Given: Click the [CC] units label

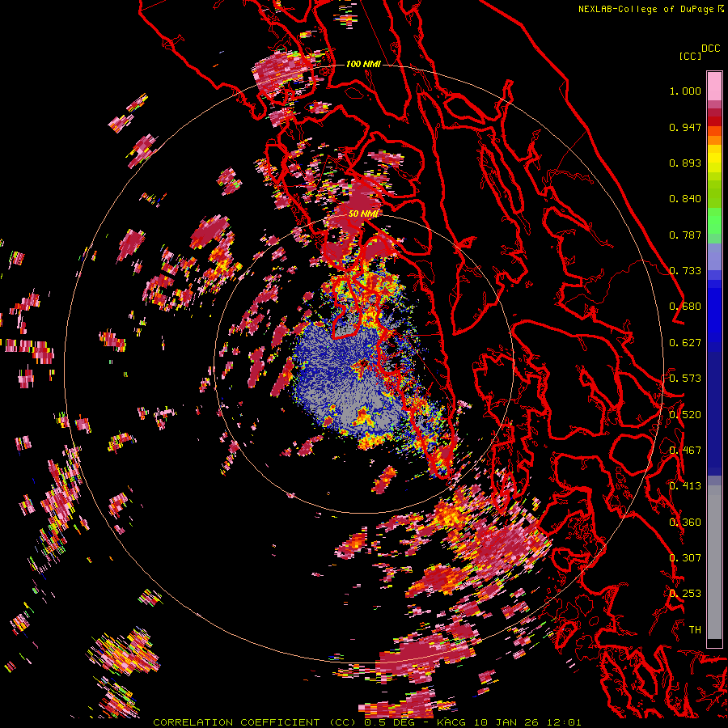Looking at the screenshot, I should tap(690, 56).
